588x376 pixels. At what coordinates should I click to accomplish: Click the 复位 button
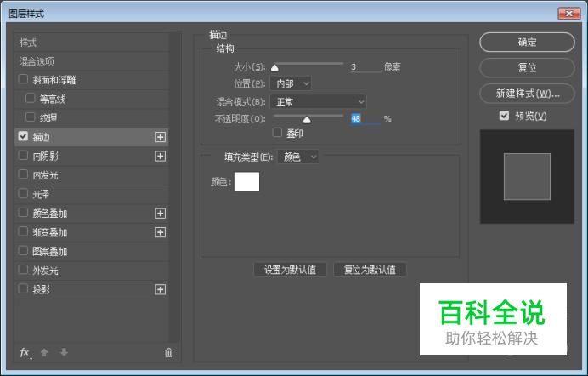point(527,67)
